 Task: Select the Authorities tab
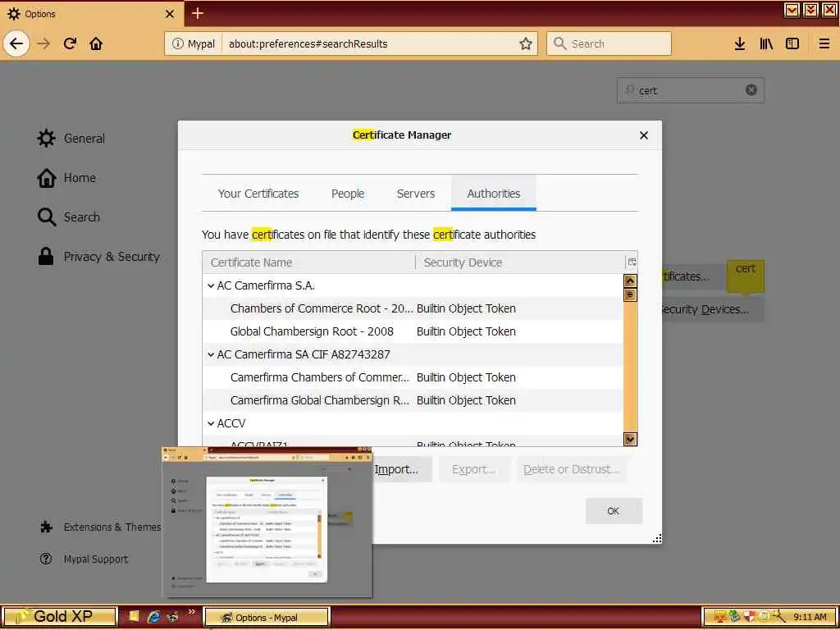tap(493, 194)
